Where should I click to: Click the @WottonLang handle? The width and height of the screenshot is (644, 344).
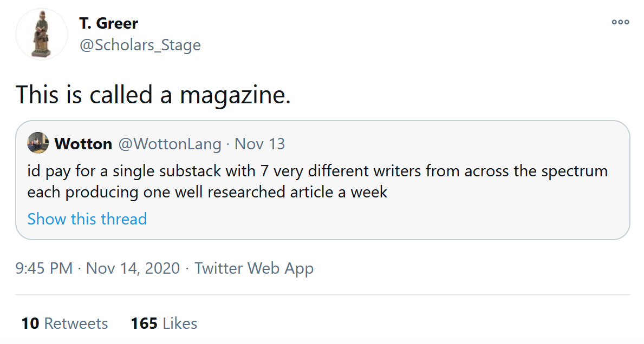point(170,144)
